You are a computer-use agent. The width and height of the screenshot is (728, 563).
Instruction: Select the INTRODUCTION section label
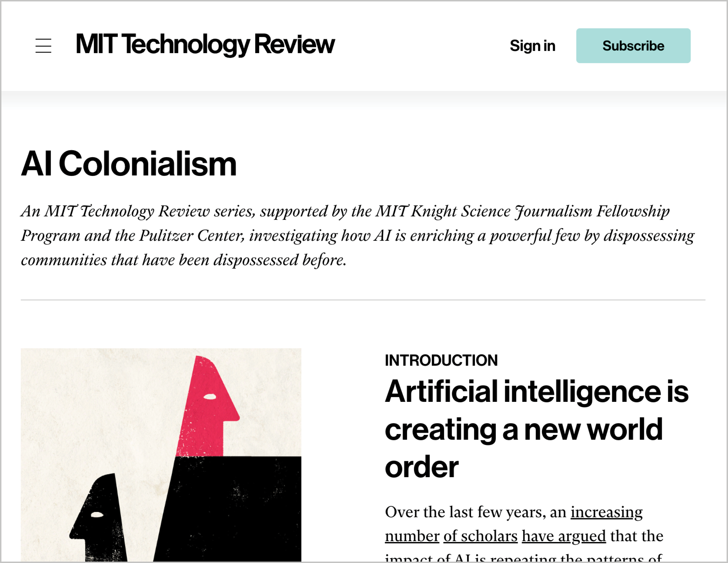[441, 360]
